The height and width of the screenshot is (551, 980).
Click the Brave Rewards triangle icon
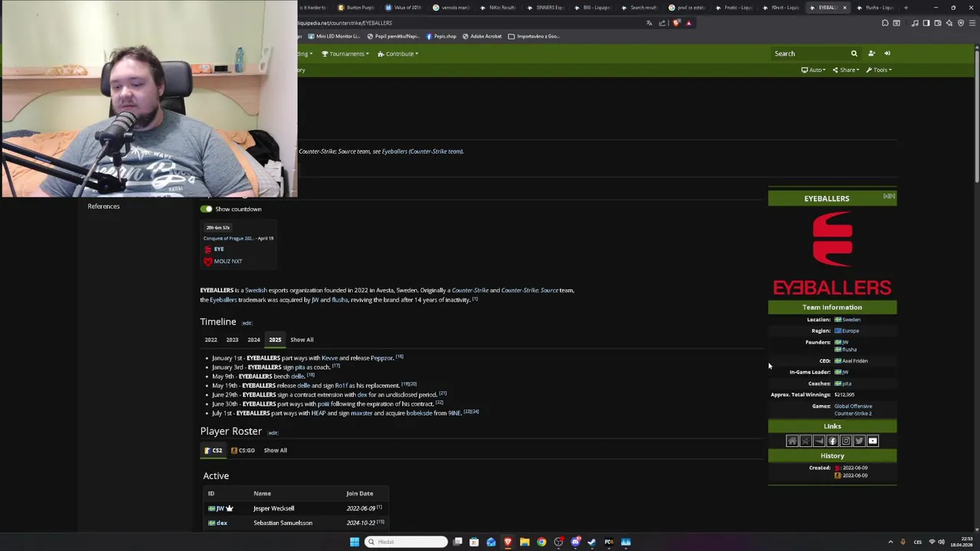pos(688,23)
